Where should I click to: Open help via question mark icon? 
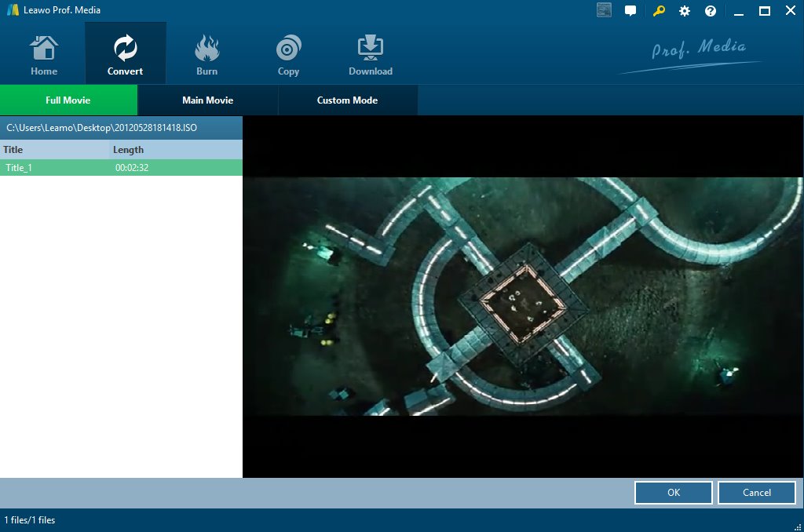click(x=711, y=11)
